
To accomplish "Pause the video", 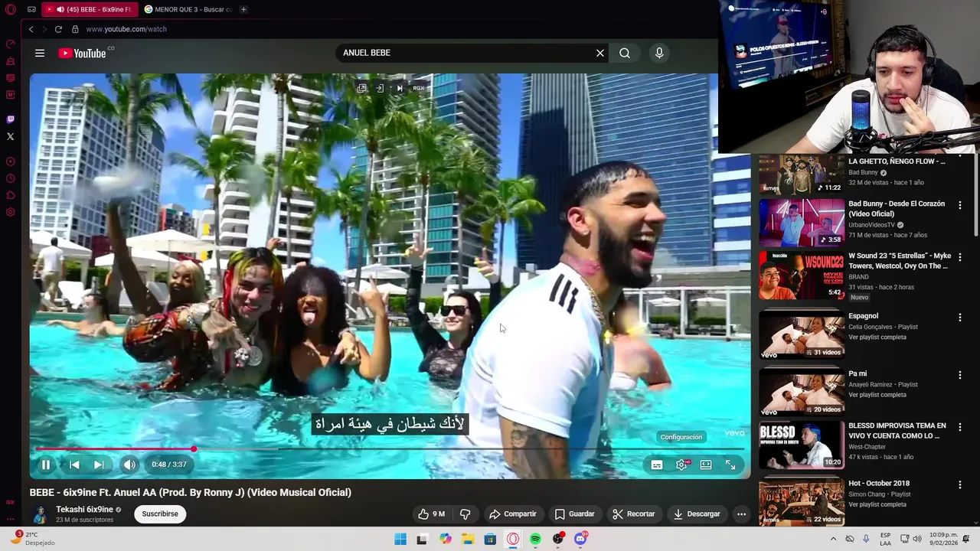I will (46, 465).
